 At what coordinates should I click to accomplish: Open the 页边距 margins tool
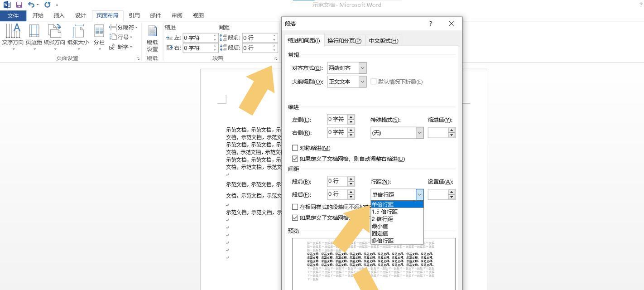click(x=34, y=37)
